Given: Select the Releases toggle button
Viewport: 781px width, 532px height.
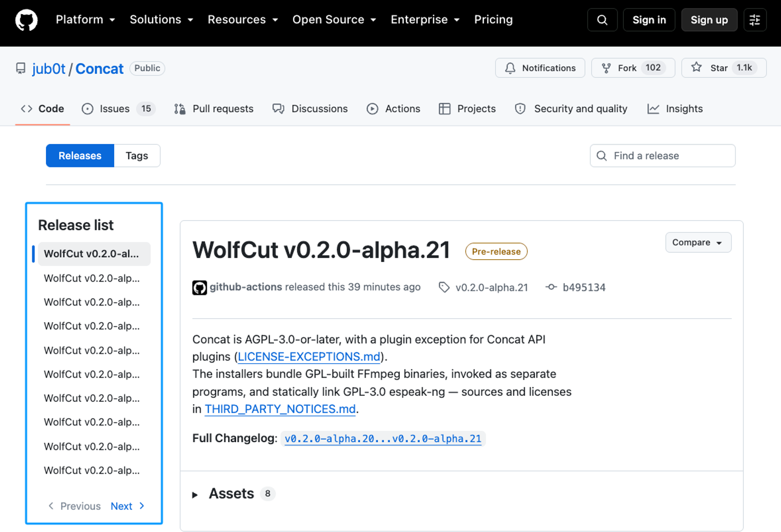Looking at the screenshot, I should point(80,156).
